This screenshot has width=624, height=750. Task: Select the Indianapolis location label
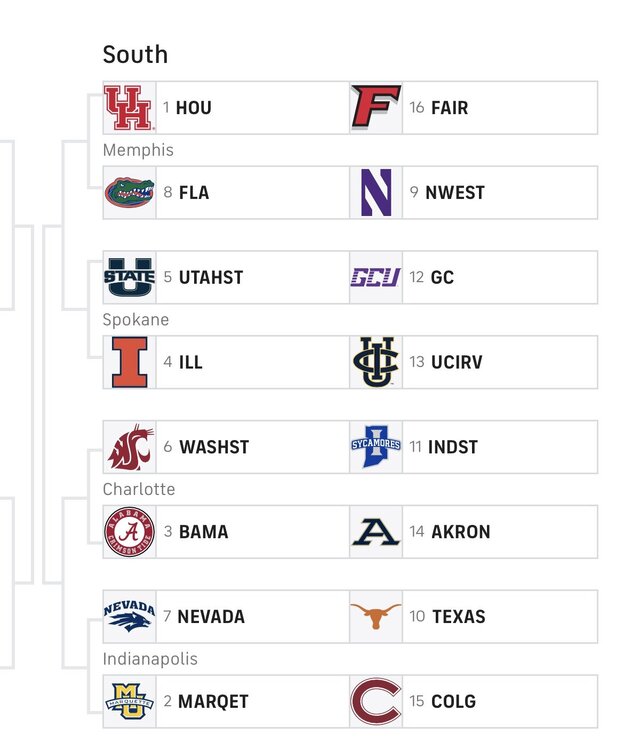150,659
